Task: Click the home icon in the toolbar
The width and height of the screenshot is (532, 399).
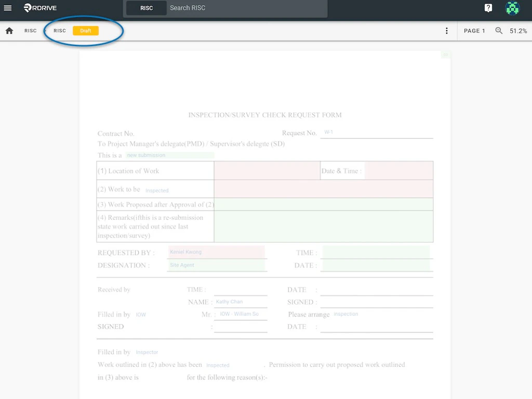Action: point(9,31)
